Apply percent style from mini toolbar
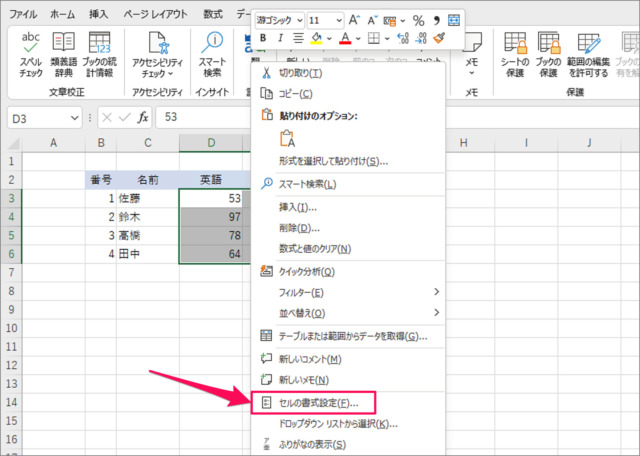This screenshot has height=456, width=640. point(419,20)
